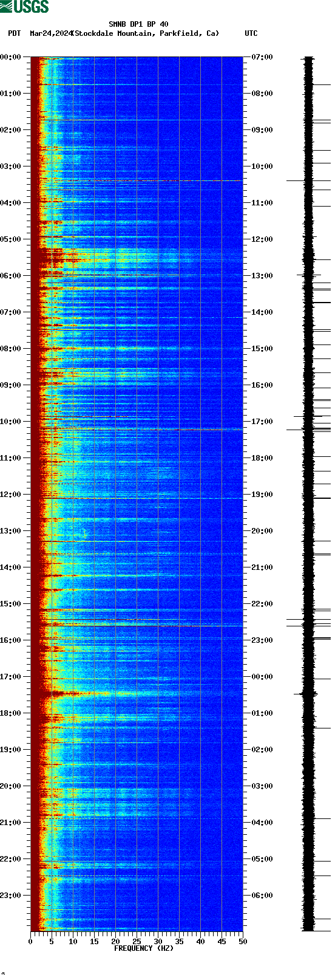Click the 09:00 PDT left-axis label
The image size is (335, 980).
coord(10,385)
